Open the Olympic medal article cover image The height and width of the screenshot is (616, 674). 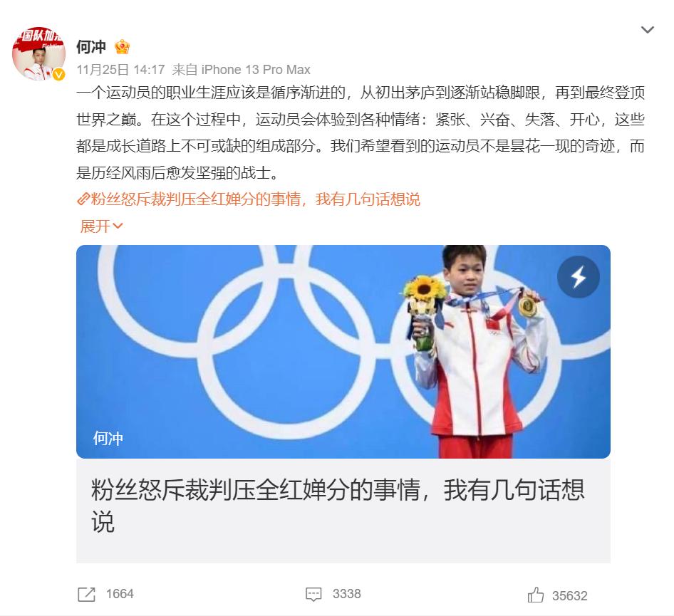point(343,351)
